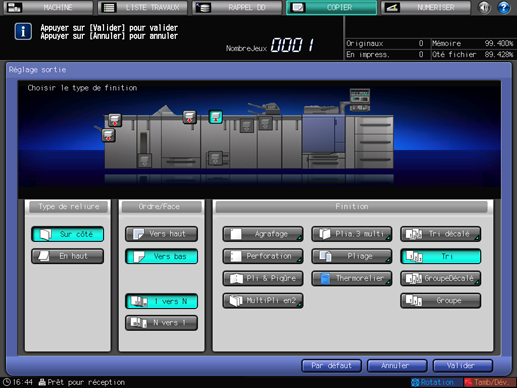
Task: Click the control panel image above the copier
Action: (x=360, y=99)
